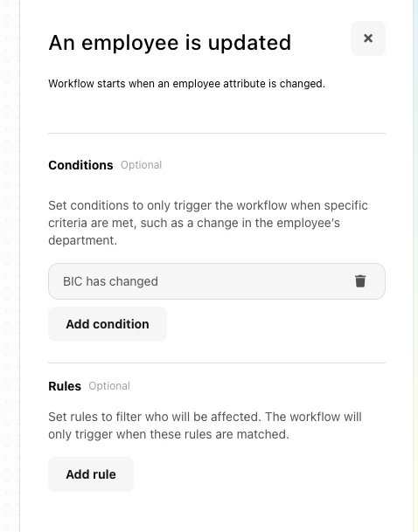The height and width of the screenshot is (532, 418).
Task: Close the employee updated trigger panel
Action: click(x=368, y=38)
